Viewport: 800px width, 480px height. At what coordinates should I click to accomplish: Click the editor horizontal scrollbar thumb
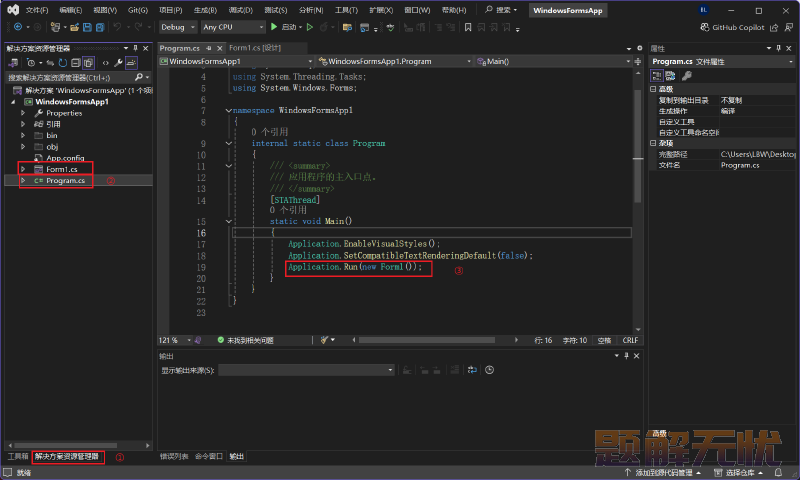(427, 340)
